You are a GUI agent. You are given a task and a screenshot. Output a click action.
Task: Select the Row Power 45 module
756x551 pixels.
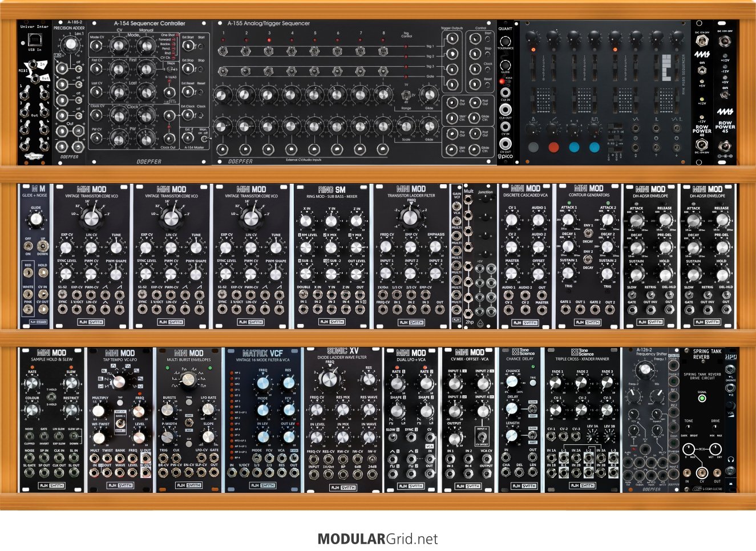point(725,93)
